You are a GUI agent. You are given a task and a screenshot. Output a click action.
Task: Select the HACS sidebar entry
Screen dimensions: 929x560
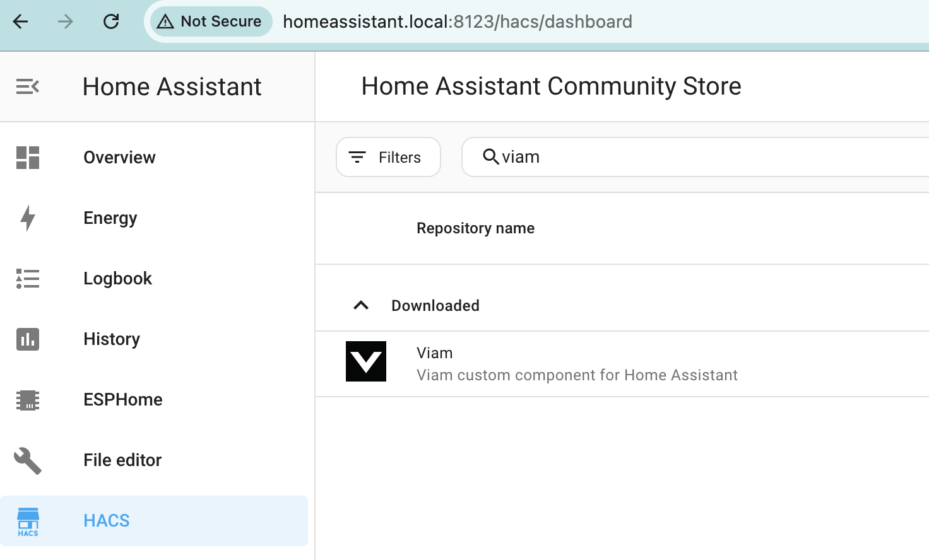(154, 521)
